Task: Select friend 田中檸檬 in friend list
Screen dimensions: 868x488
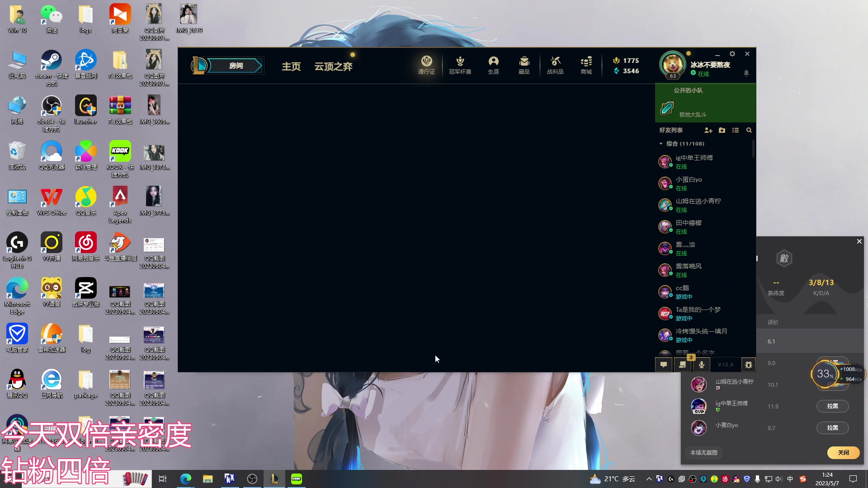Action: [x=703, y=227]
